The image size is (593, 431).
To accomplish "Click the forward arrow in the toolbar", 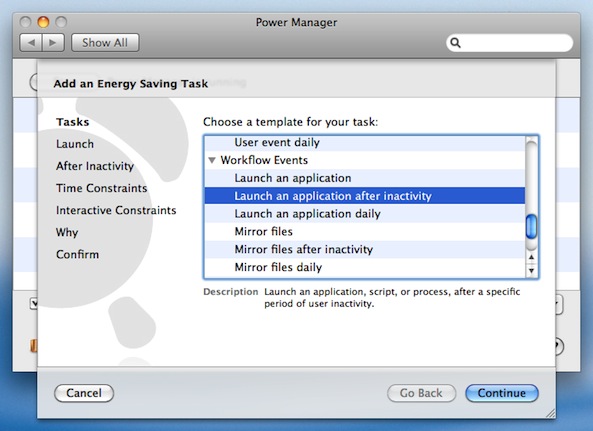I will coord(53,42).
